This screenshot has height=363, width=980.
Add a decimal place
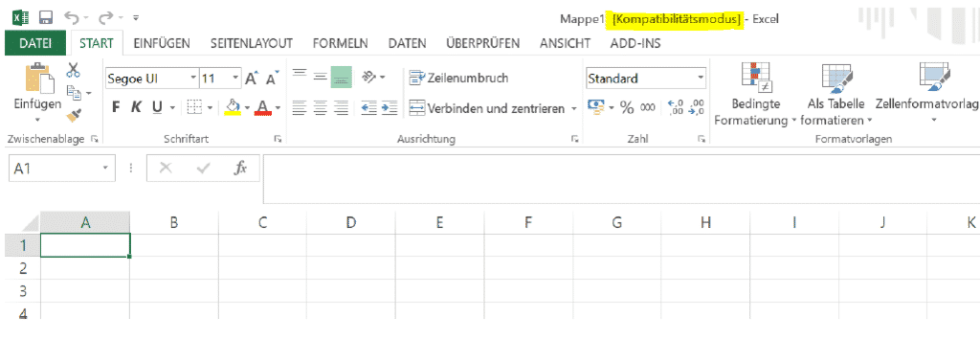pos(676,107)
